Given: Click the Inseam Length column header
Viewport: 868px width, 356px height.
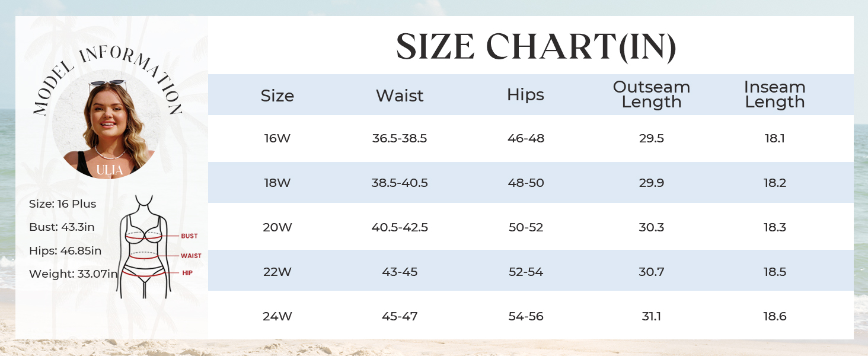Looking at the screenshot, I should (x=774, y=94).
